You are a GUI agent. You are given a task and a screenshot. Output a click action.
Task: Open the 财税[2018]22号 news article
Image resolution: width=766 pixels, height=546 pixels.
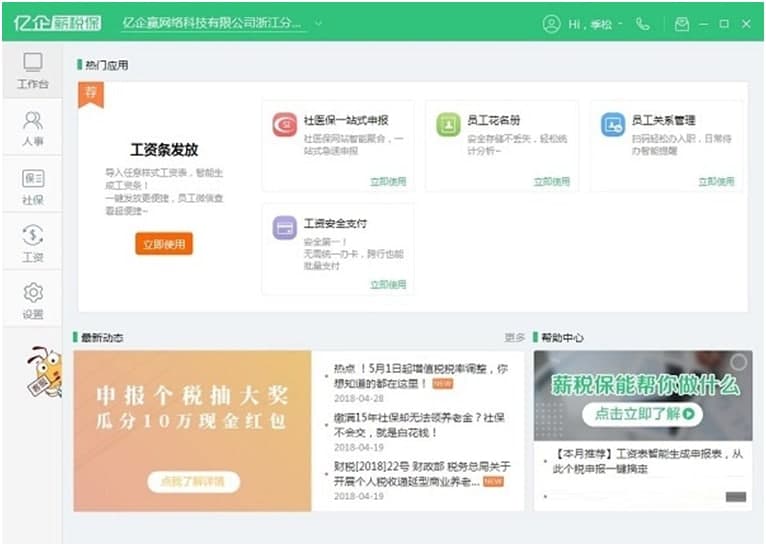point(420,473)
